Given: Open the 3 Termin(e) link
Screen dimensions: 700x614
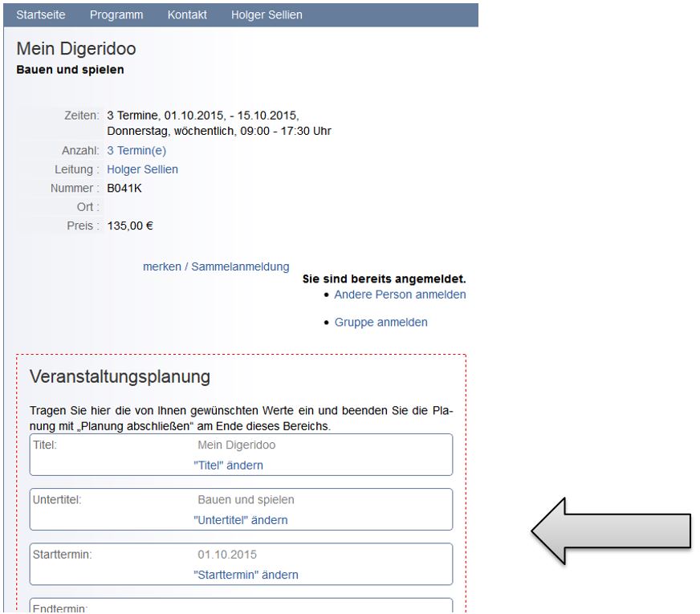Looking at the screenshot, I should [136, 150].
